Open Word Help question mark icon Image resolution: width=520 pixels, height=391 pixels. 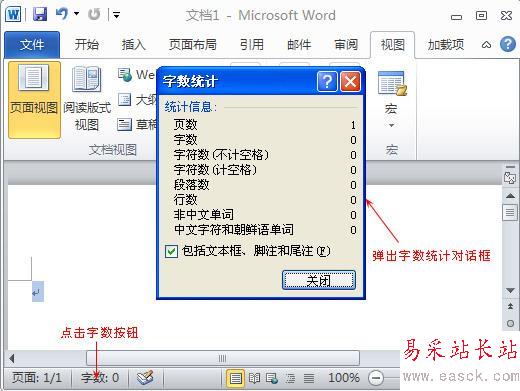pyautogui.click(x=508, y=44)
